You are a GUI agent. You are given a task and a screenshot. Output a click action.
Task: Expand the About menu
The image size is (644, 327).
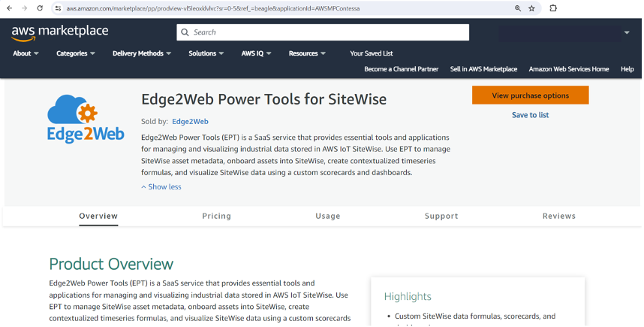tap(26, 53)
